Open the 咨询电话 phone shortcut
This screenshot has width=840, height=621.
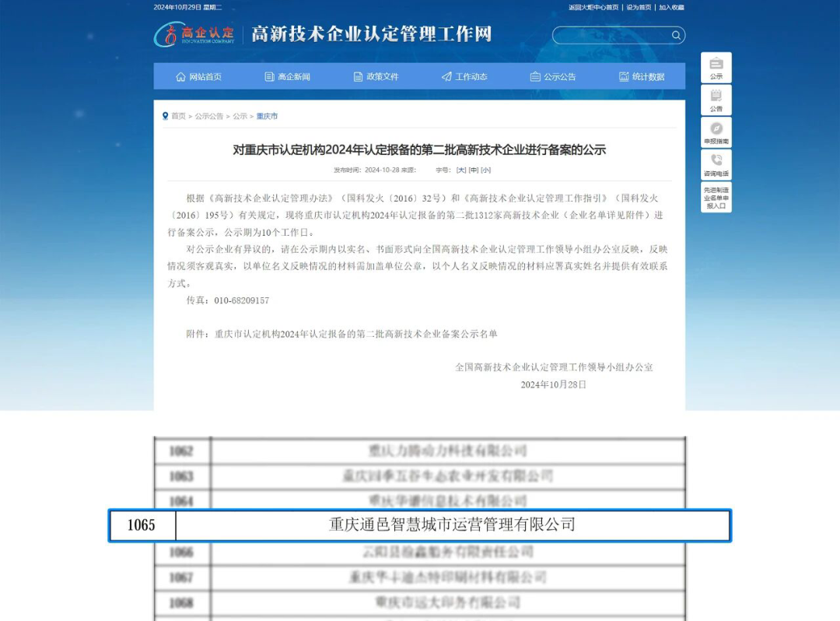coord(716,164)
